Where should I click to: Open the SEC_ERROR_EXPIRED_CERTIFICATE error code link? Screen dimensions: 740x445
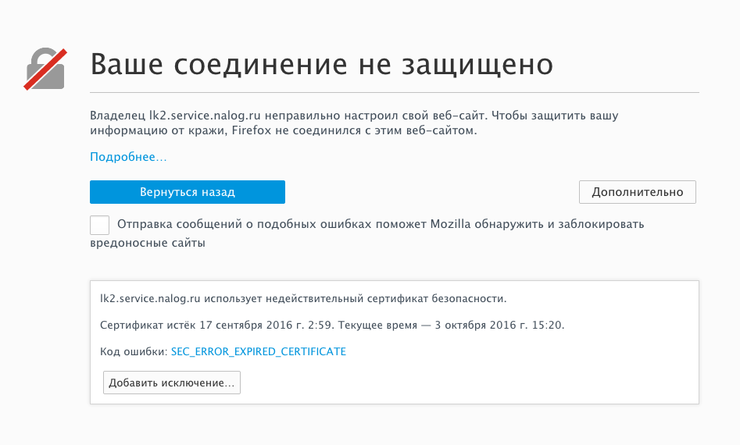(x=259, y=352)
